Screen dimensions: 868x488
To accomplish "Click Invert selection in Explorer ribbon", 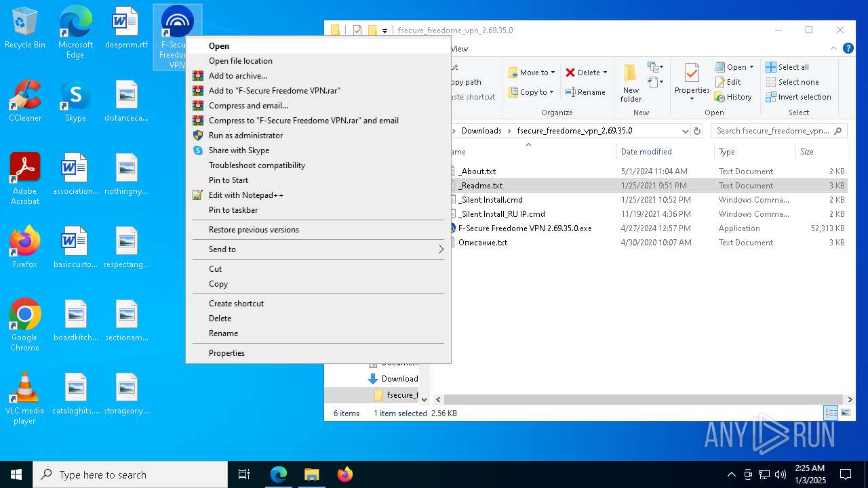I will [x=798, y=97].
